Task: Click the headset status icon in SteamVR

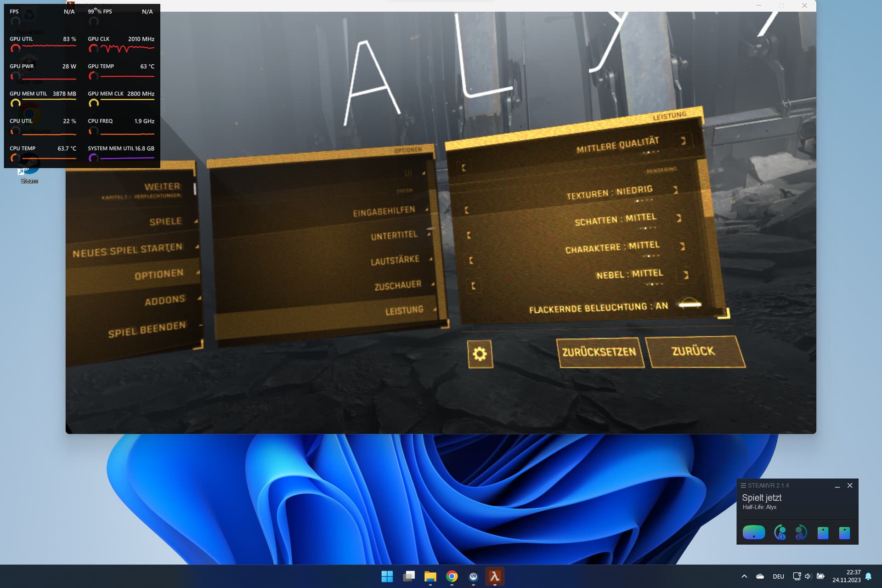Action: tap(754, 532)
